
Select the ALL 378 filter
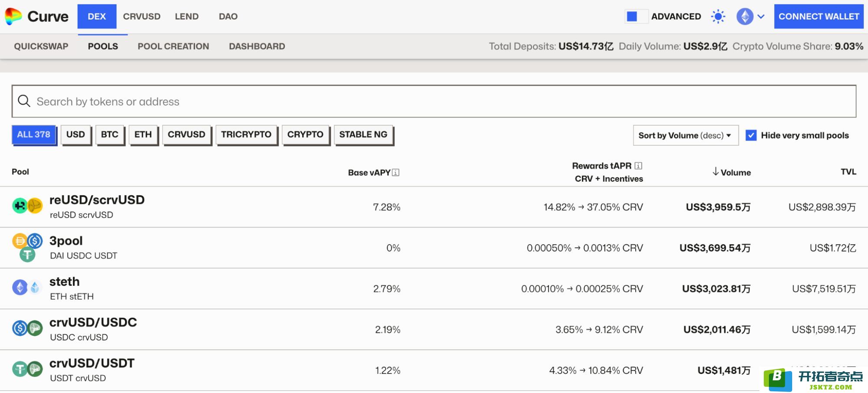point(34,134)
